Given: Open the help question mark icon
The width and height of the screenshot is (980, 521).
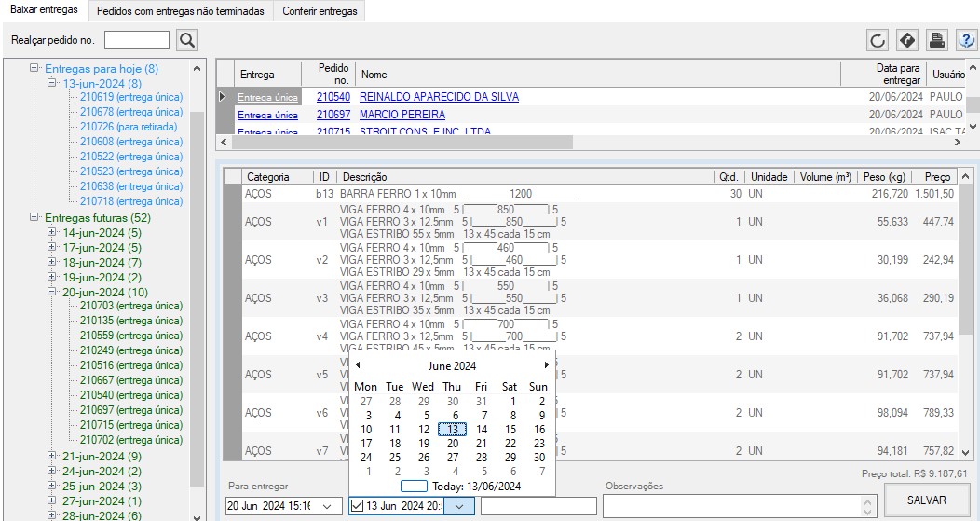Looking at the screenshot, I should point(966,40).
